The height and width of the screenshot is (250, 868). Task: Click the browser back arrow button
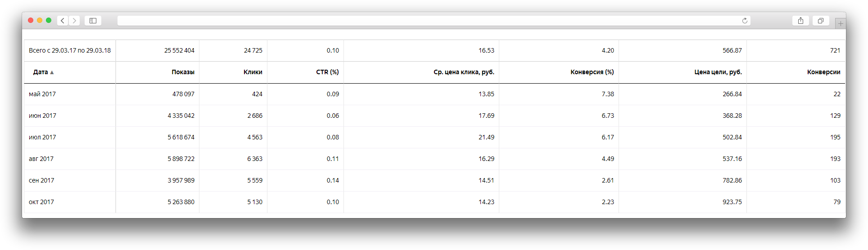pyautogui.click(x=63, y=21)
